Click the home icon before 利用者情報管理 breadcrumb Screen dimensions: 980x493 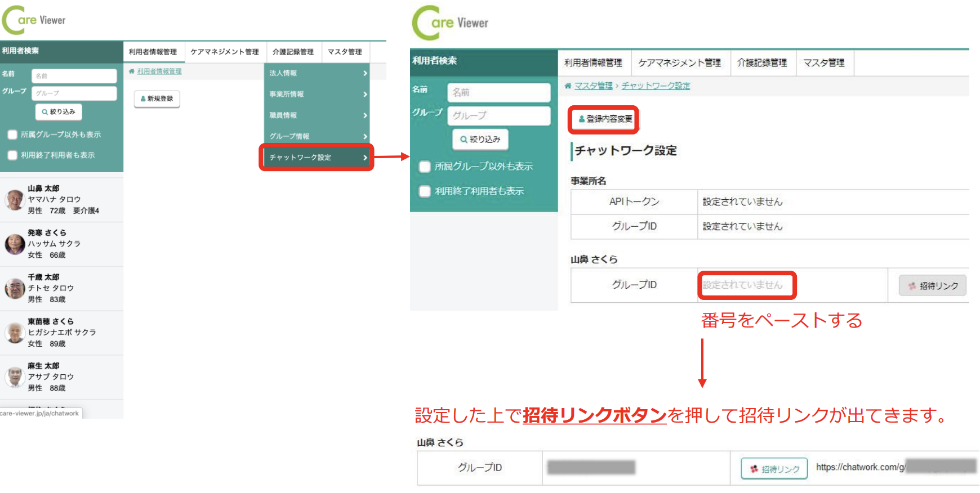(x=131, y=71)
